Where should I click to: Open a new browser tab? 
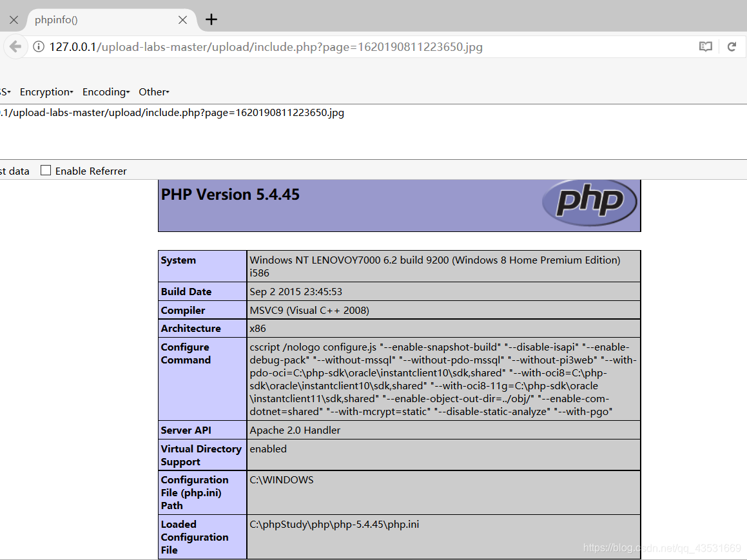coord(211,19)
